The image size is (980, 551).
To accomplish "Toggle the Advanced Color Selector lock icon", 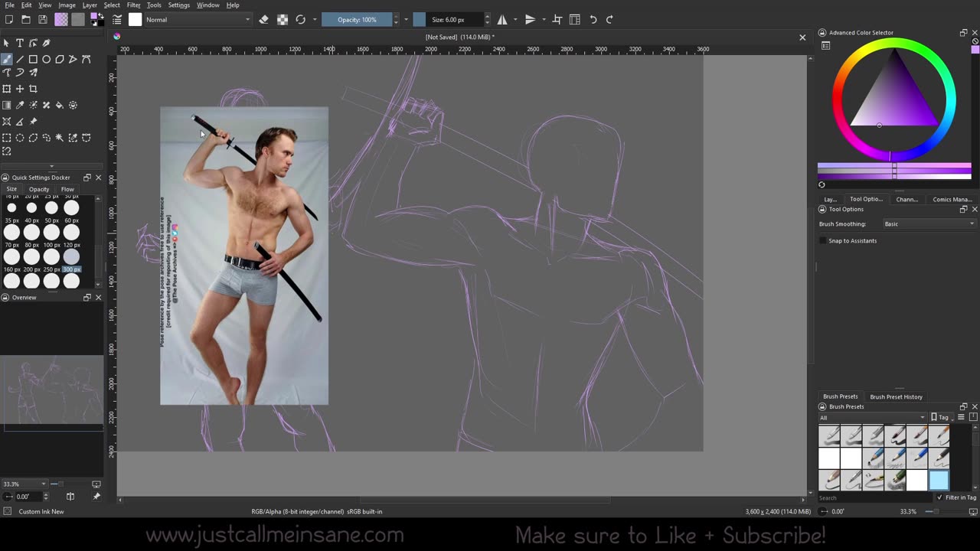I will [x=822, y=33].
